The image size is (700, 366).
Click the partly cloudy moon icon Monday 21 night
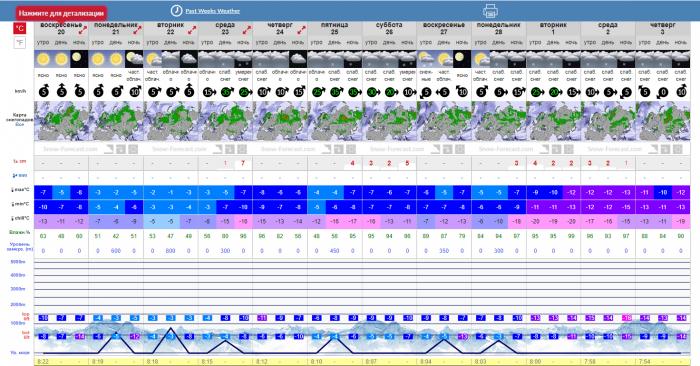coord(134,59)
